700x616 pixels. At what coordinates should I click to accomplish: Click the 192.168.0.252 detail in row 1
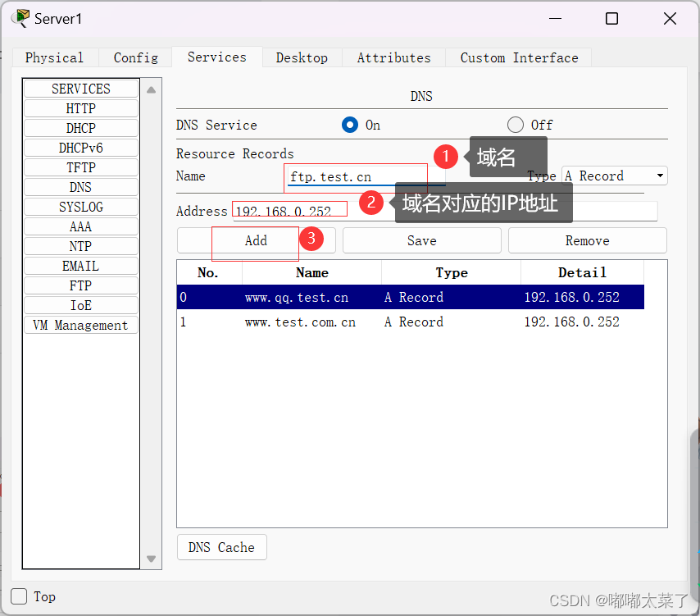tap(571, 322)
